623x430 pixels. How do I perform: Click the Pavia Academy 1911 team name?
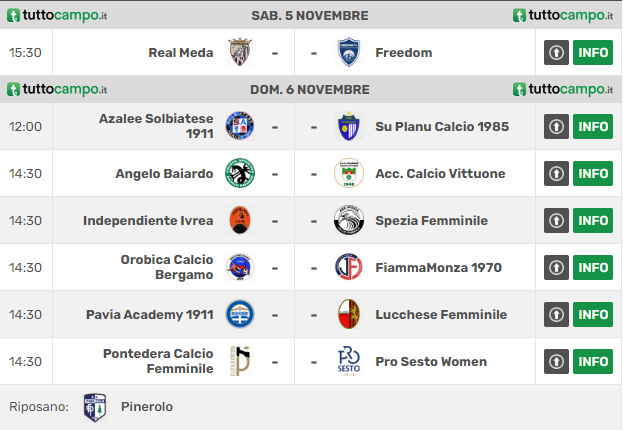pos(150,314)
